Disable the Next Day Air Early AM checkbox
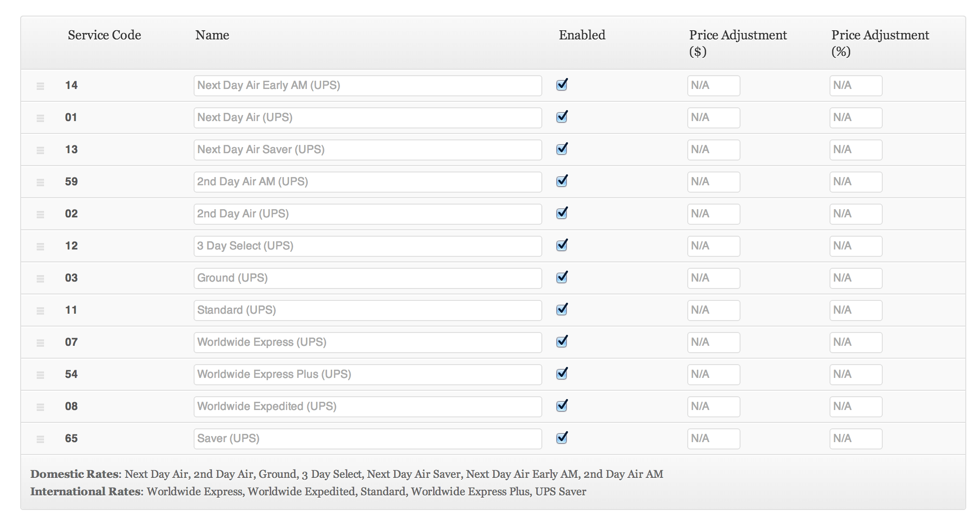980x521 pixels. pyautogui.click(x=561, y=85)
